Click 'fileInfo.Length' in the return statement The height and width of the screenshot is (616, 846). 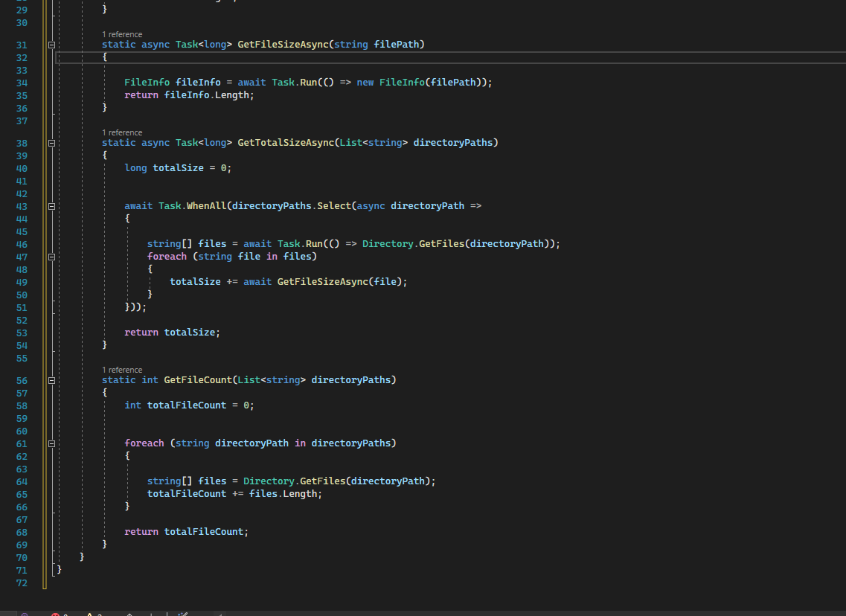[207, 95]
